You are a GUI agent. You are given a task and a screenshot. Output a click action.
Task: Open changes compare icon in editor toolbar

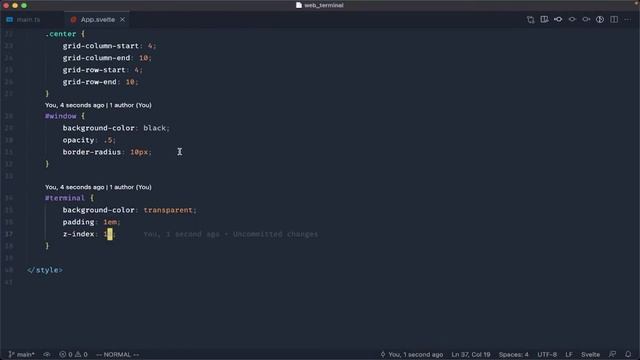(530, 20)
